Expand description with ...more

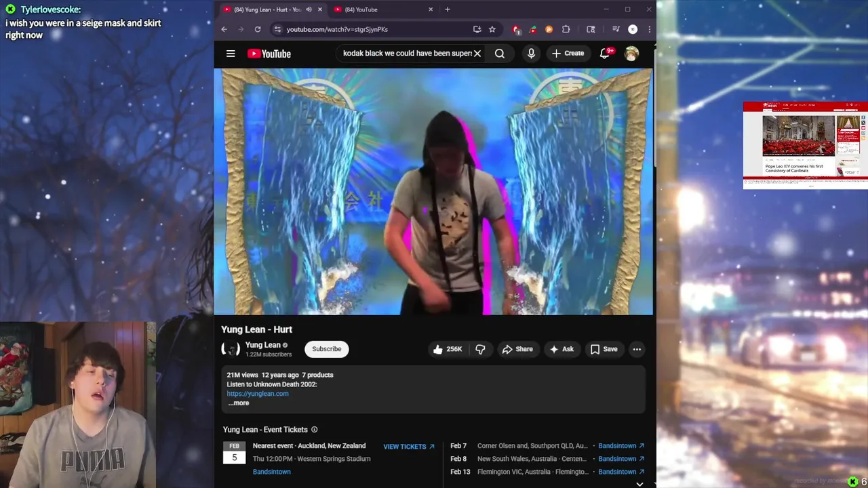click(x=238, y=403)
